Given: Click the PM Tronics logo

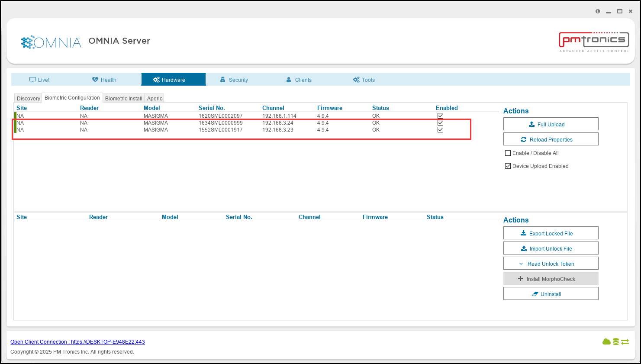Looking at the screenshot, I should click(x=594, y=42).
